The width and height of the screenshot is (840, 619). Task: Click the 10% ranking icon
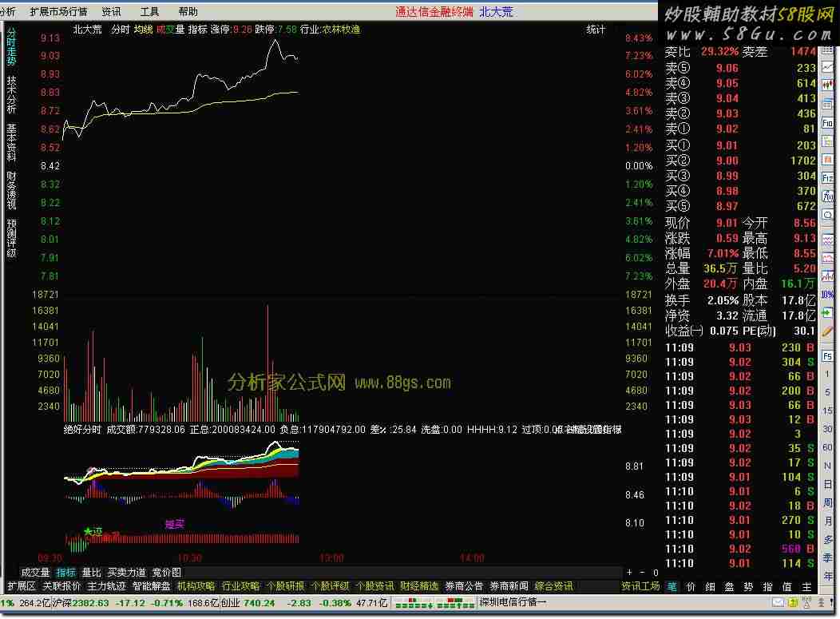(828, 294)
